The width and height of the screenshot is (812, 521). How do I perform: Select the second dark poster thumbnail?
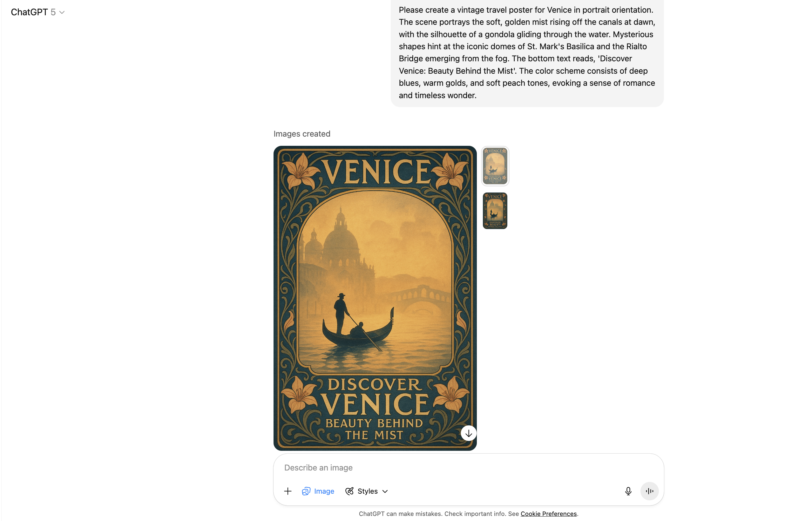point(495,211)
